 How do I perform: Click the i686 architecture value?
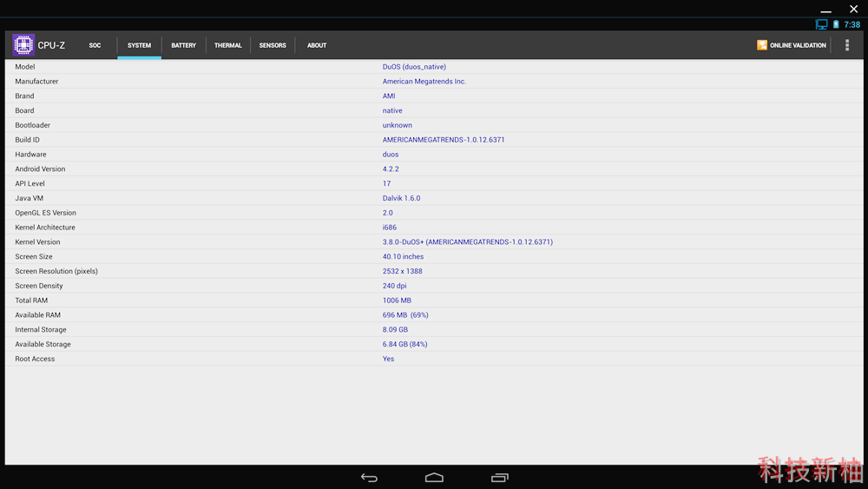click(x=389, y=228)
